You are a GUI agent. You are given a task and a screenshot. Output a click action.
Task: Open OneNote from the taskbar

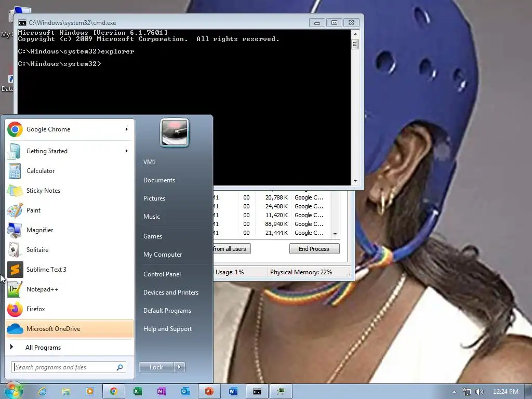tap(161, 391)
